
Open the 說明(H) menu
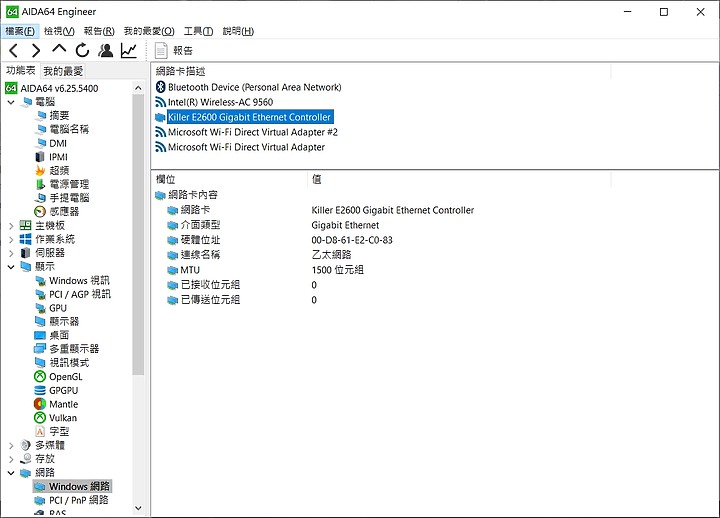coord(238,31)
